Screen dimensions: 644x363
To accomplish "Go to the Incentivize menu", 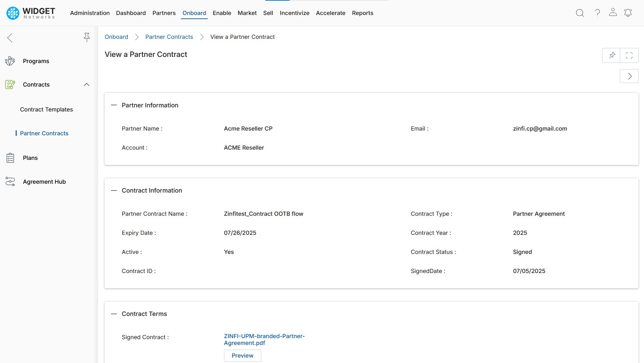I will [294, 13].
